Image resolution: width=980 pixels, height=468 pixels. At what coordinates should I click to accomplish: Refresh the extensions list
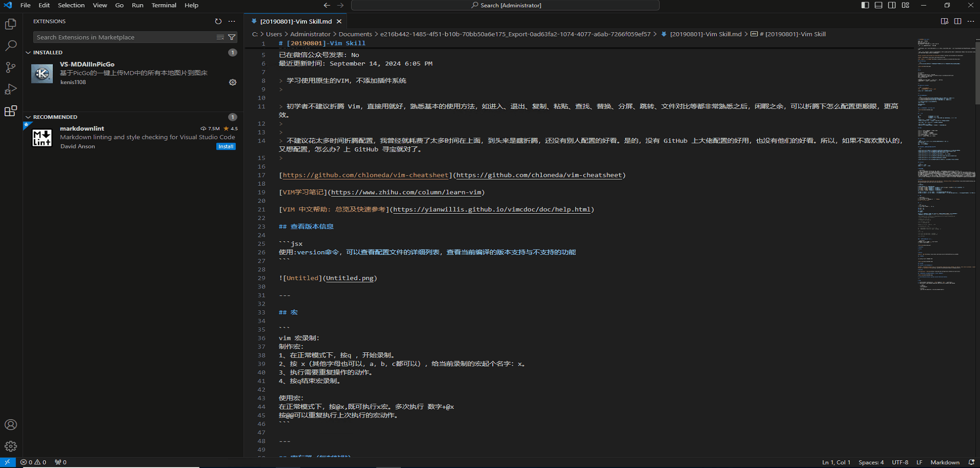218,21
